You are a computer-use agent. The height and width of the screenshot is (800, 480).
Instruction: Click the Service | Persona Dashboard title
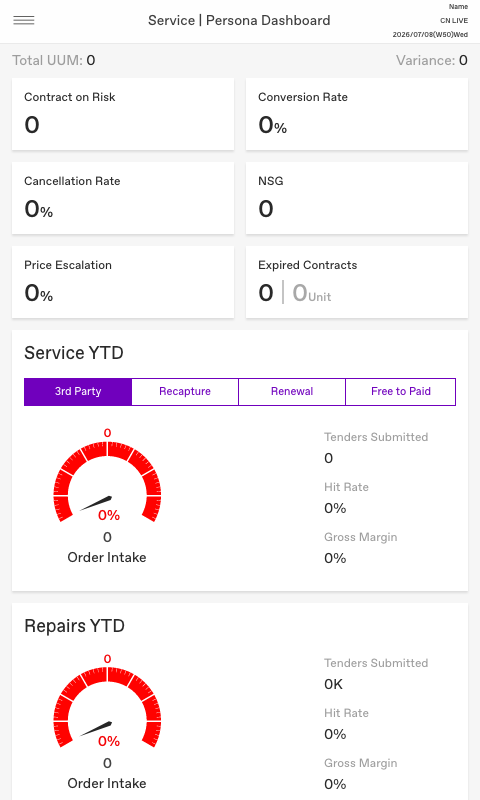(239, 20)
